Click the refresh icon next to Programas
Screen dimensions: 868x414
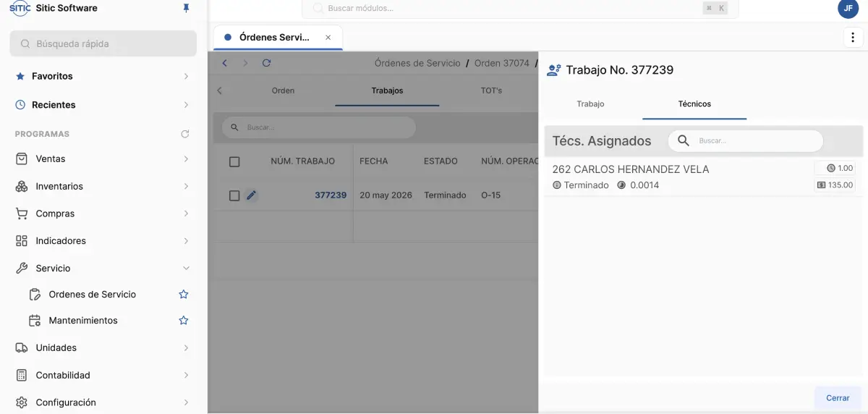coord(185,134)
